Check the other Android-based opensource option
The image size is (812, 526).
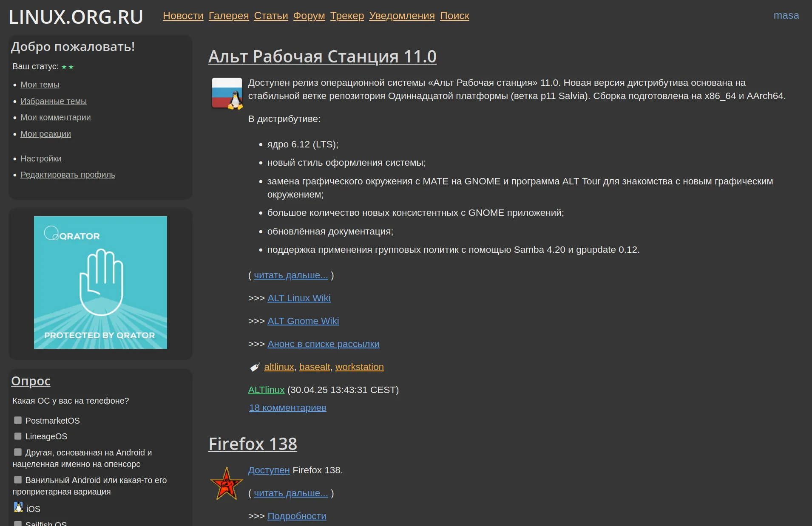point(18,452)
